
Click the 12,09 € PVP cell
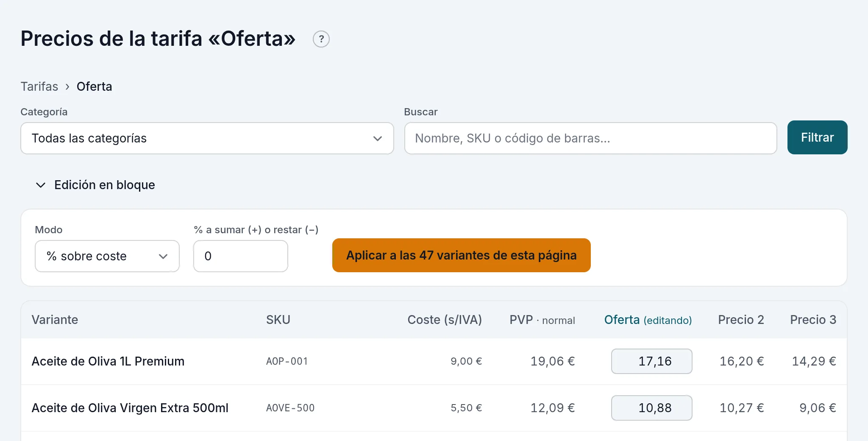[553, 408]
